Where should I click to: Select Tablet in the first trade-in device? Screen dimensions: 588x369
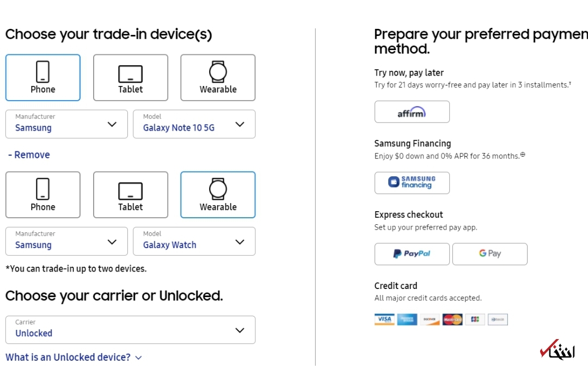click(x=131, y=78)
